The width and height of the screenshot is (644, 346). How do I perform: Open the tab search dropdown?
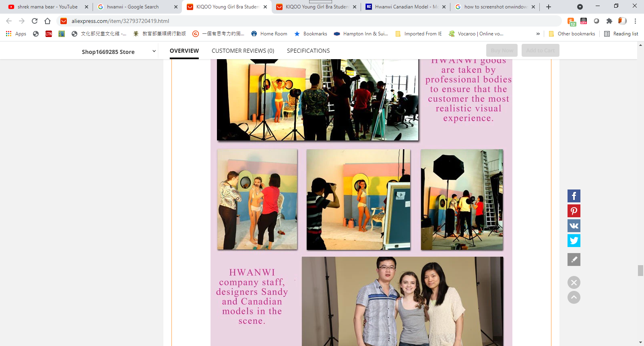coord(580,7)
